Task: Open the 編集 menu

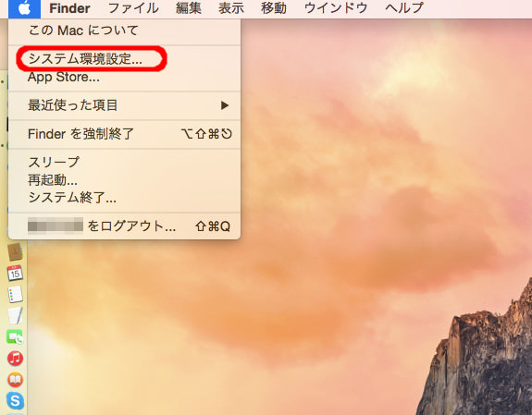Action: pos(189,8)
